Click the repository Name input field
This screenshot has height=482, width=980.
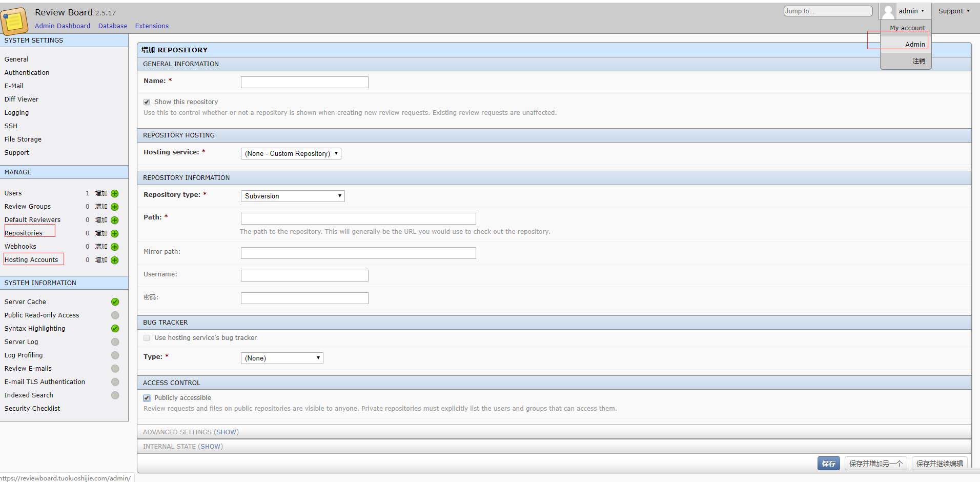coord(304,82)
